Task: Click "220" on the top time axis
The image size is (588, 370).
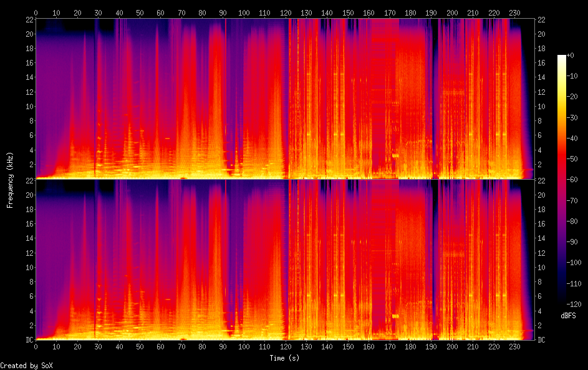Action: click(494, 12)
